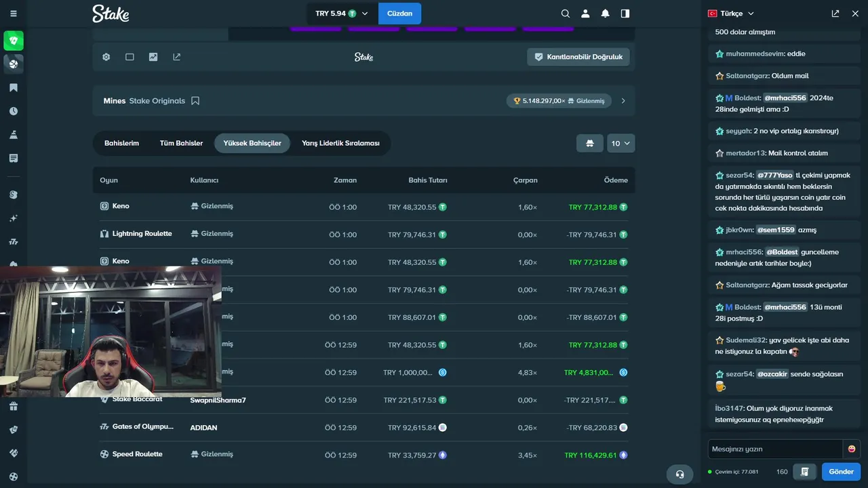Image resolution: width=868 pixels, height=488 pixels.
Task: Open the sparkle Exclusives icon in the sidebar
Action: click(x=14, y=218)
